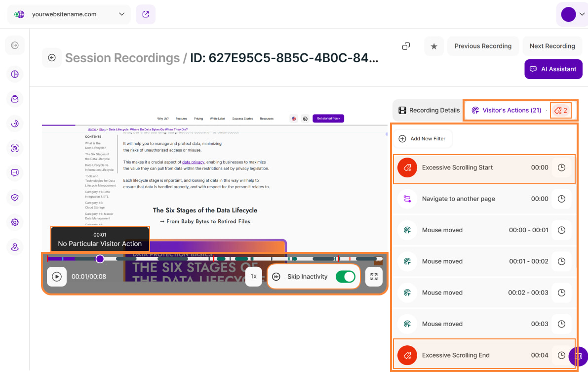This screenshot has height=372, width=588.
Task: Click the back arrow beside Session Recordings
Action: tap(52, 58)
